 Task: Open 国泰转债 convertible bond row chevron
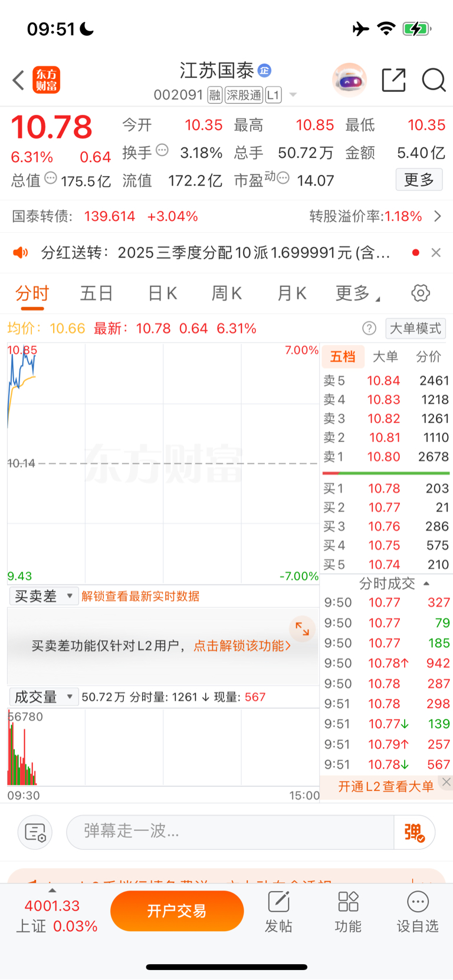tap(438, 216)
